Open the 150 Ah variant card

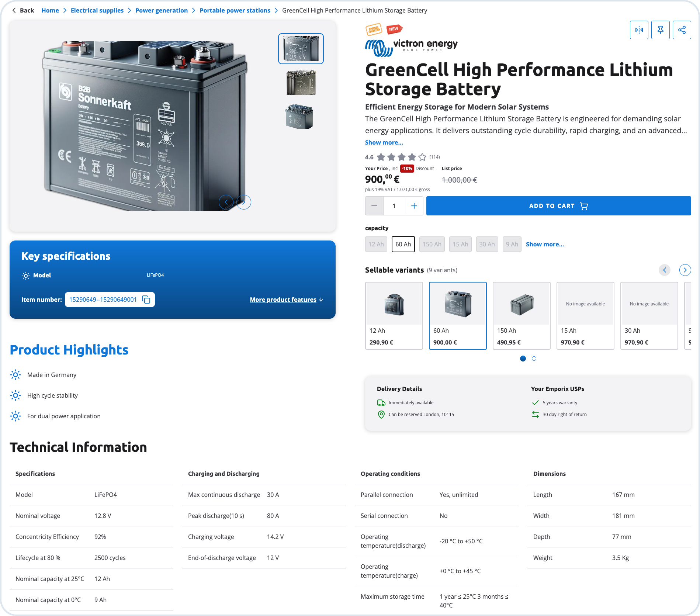point(521,316)
